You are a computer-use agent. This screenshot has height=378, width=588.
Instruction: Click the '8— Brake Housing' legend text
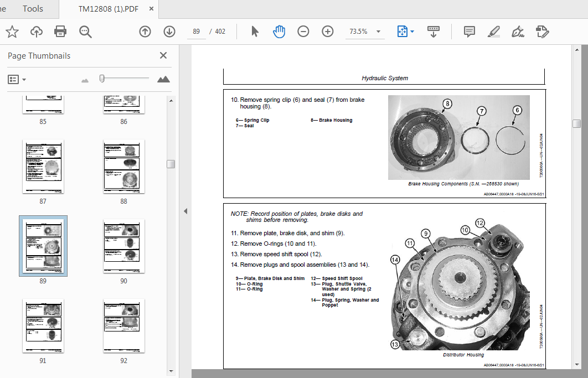(332, 120)
